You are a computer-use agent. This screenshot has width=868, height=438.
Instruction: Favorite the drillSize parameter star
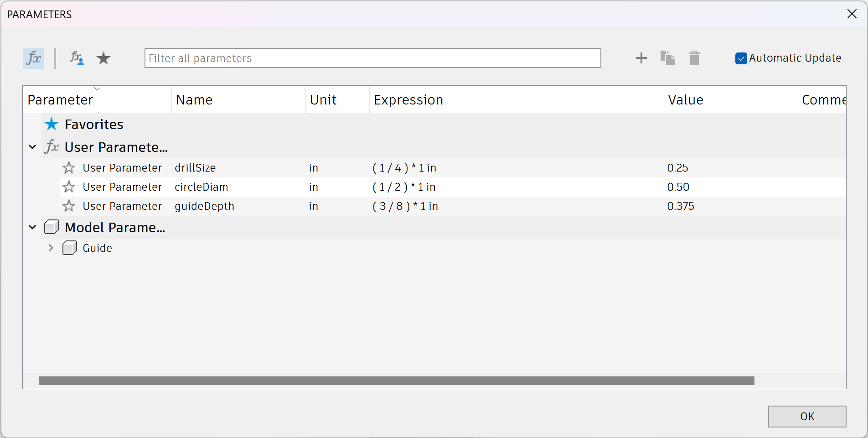(x=69, y=168)
